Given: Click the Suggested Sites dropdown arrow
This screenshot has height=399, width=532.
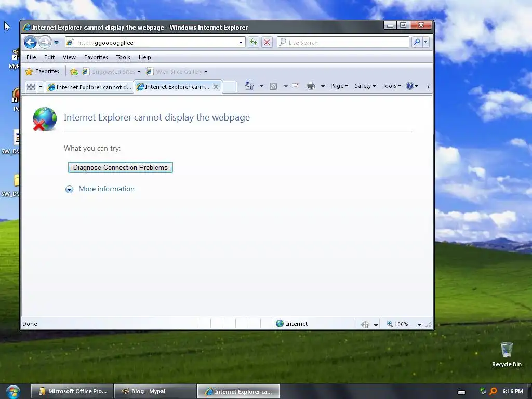Looking at the screenshot, I should tap(139, 72).
